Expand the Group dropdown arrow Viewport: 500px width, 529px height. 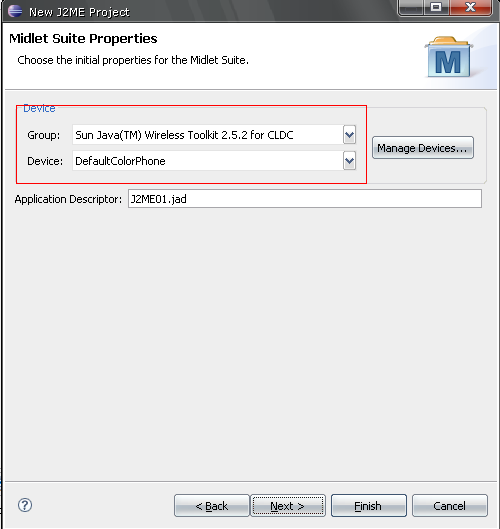pos(350,135)
